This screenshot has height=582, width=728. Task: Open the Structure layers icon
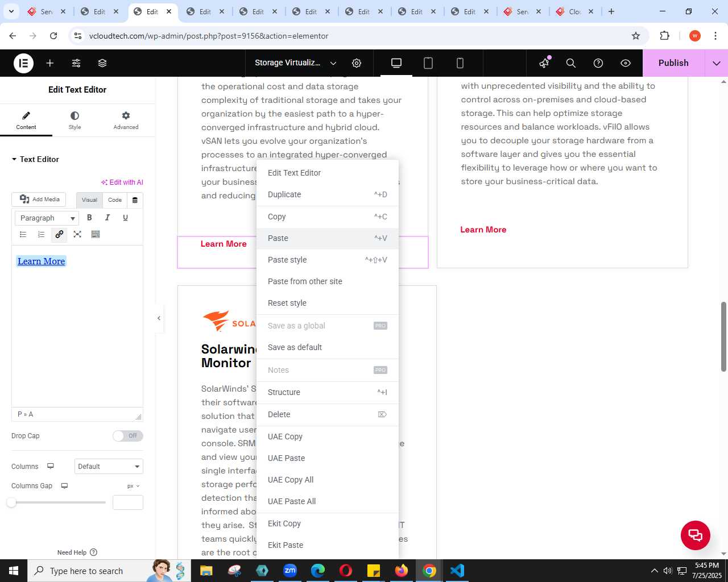pyautogui.click(x=102, y=63)
